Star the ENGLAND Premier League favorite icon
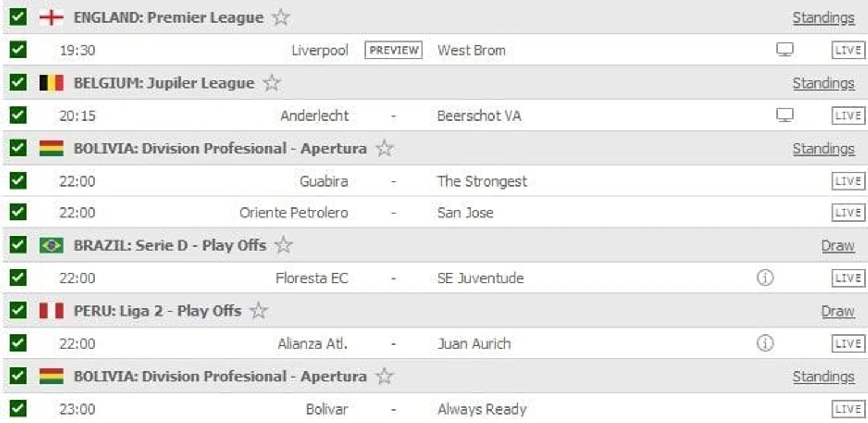This screenshot has height=423, width=868. coord(281,17)
